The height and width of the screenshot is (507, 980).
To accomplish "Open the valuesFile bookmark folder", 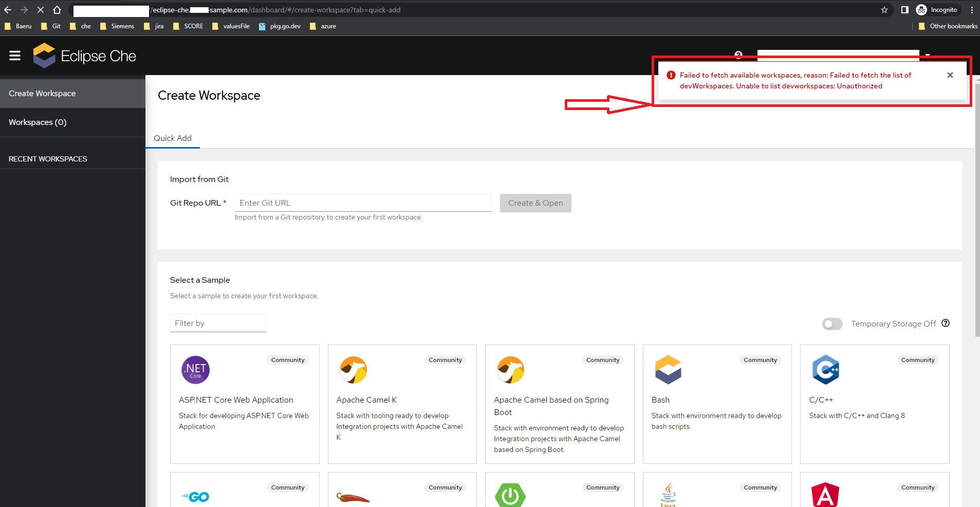I will tap(231, 26).
